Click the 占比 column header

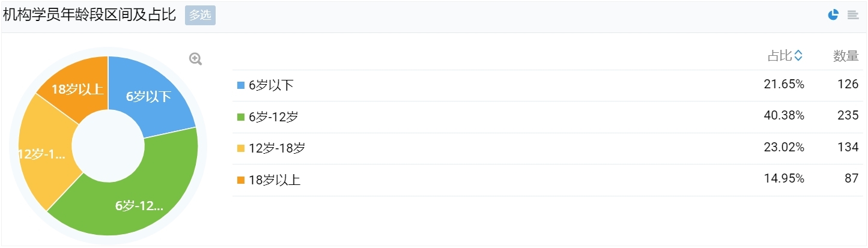click(x=780, y=56)
